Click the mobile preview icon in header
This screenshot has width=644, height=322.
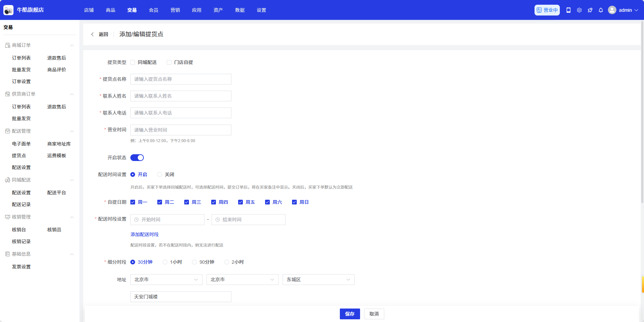pos(569,10)
